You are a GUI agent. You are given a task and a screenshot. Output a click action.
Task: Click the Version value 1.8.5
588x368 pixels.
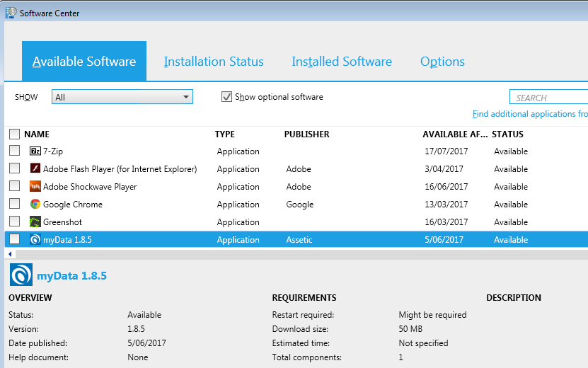(x=136, y=329)
